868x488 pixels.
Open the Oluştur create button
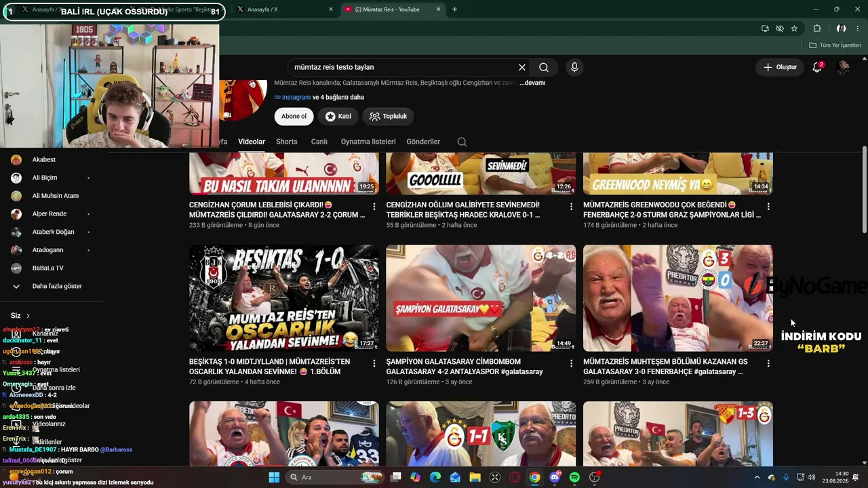(x=780, y=67)
